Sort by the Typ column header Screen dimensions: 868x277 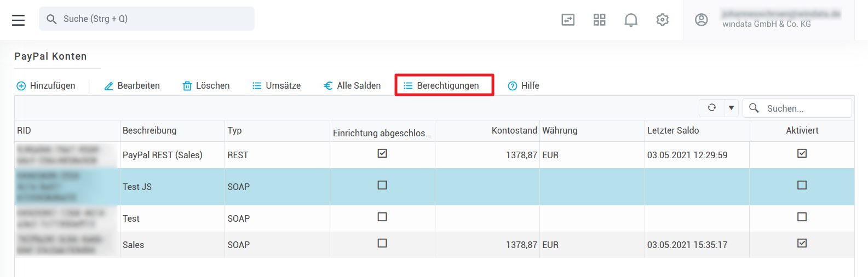coord(235,131)
